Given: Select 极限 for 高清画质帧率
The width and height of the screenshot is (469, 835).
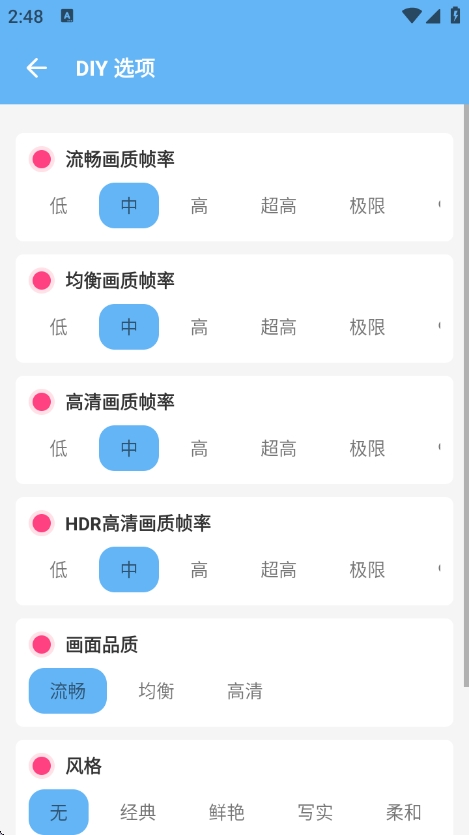Looking at the screenshot, I should click(367, 448).
